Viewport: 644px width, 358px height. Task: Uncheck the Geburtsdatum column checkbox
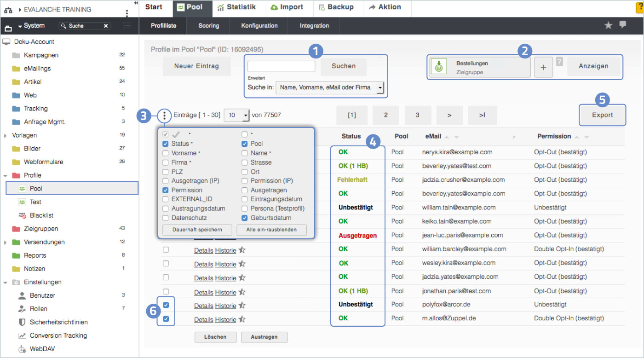pyautogui.click(x=245, y=218)
